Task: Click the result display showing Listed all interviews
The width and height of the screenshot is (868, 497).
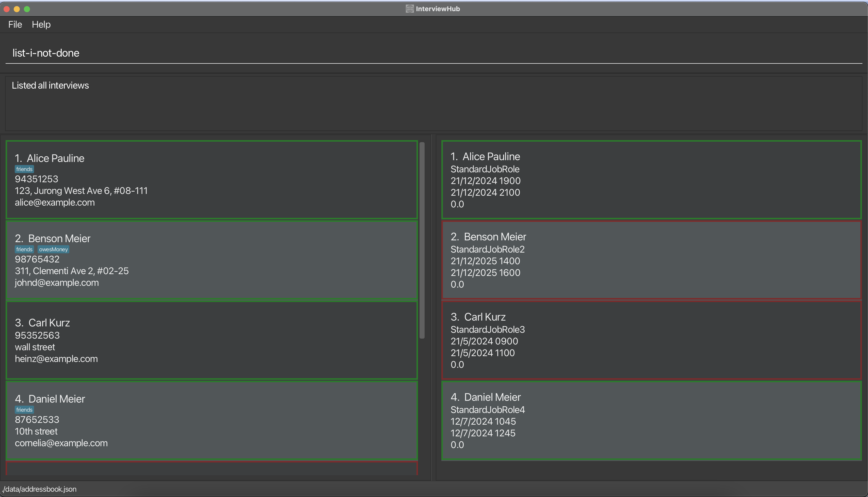Action: tap(434, 103)
